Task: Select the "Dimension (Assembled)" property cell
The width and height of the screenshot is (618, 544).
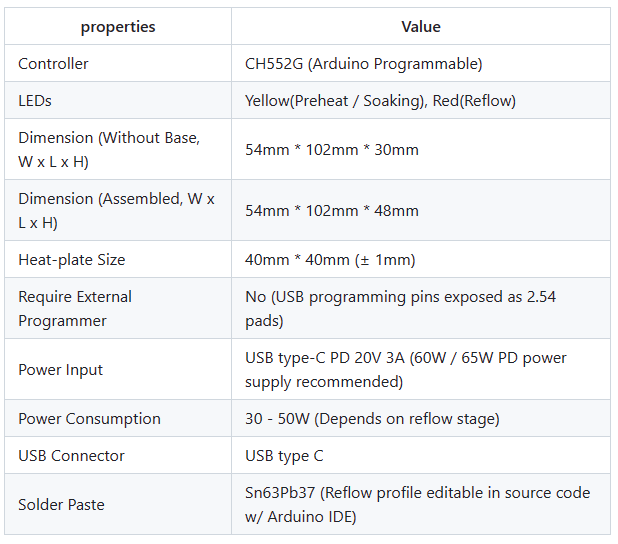Action: point(116,211)
